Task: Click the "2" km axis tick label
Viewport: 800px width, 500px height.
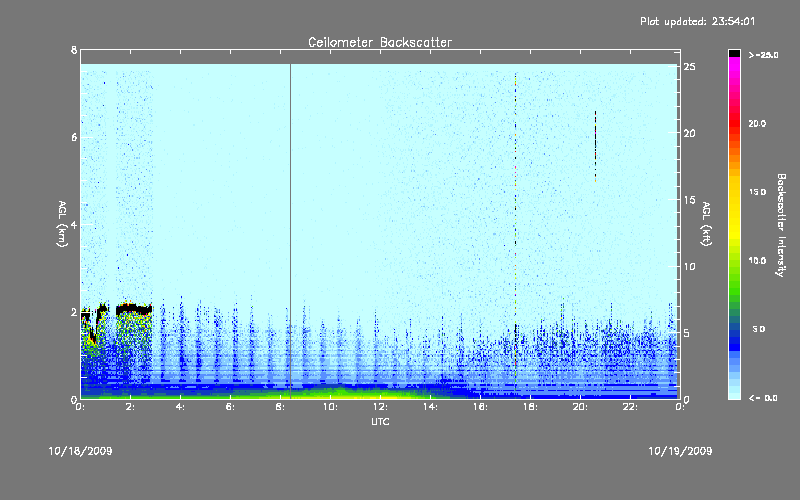Action: pyautogui.click(x=74, y=312)
